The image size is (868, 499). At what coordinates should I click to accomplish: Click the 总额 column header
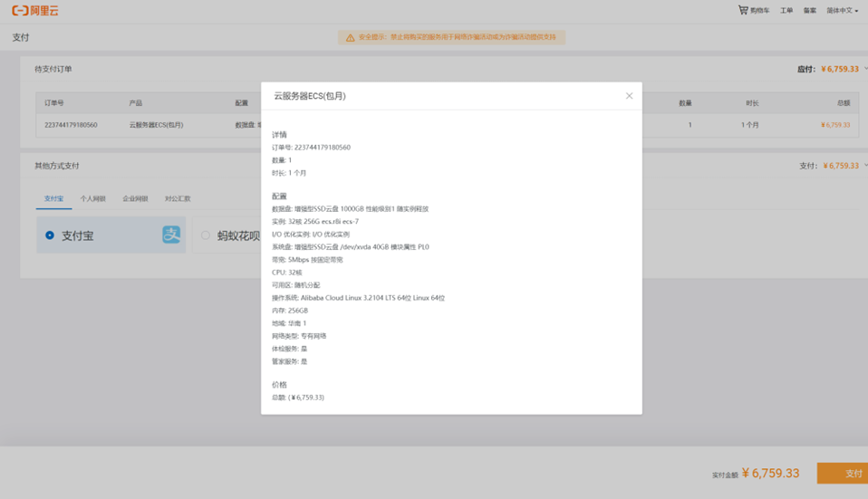[844, 103]
